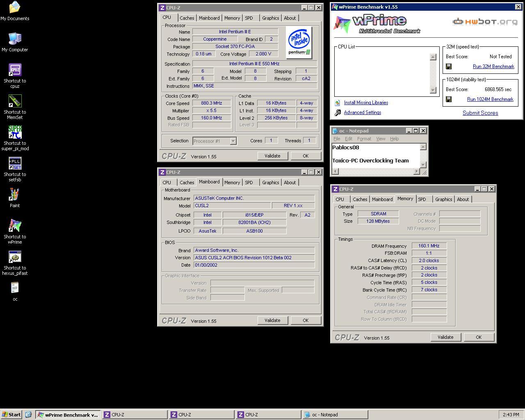
Task: Click DRAM Frequency 160.1 MHz value
Action: pos(429,246)
